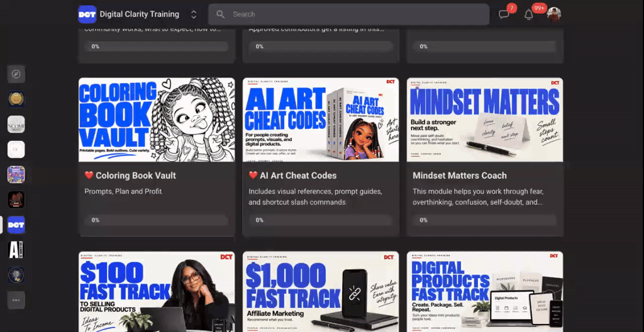Click the magnifier icon in search bar
The height and width of the screenshot is (332, 644).
pos(221,14)
